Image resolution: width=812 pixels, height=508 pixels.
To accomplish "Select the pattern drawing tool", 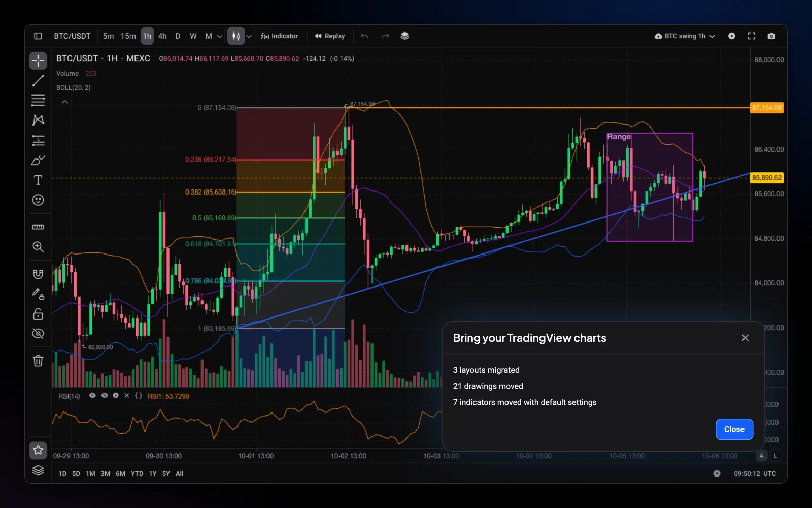I will [x=38, y=120].
